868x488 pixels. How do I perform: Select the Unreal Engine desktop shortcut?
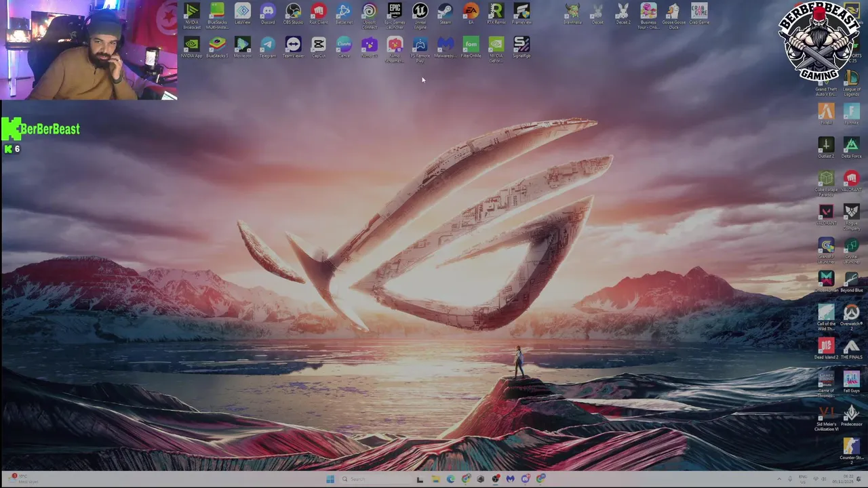420,16
